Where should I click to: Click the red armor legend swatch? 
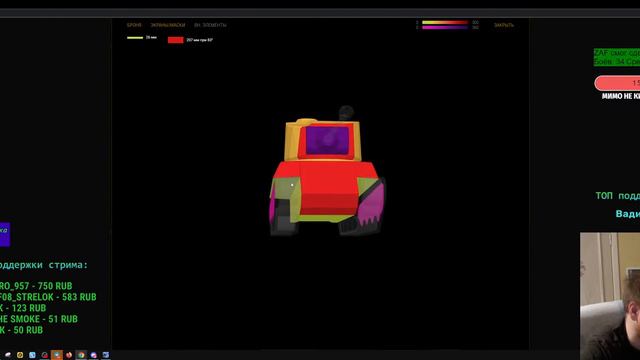[x=176, y=40]
